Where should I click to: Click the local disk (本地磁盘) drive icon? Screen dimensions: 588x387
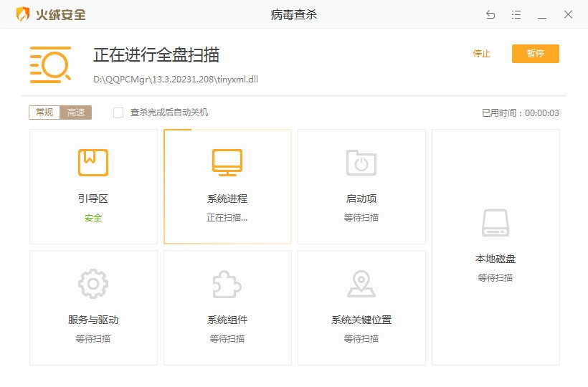(x=495, y=223)
